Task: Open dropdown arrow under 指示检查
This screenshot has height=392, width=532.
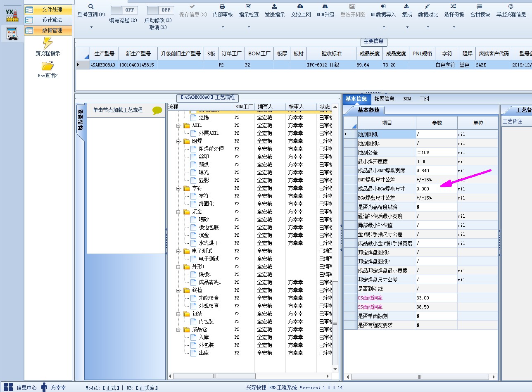Action: (248, 28)
